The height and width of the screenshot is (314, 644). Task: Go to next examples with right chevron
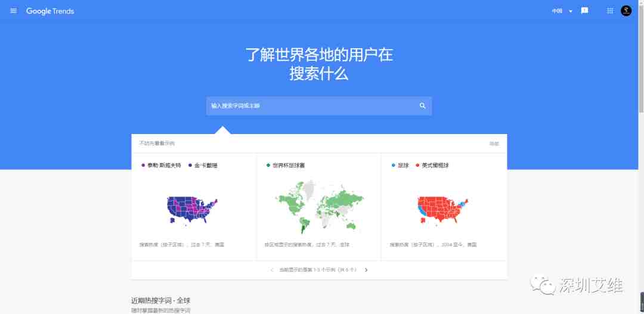[x=366, y=270]
